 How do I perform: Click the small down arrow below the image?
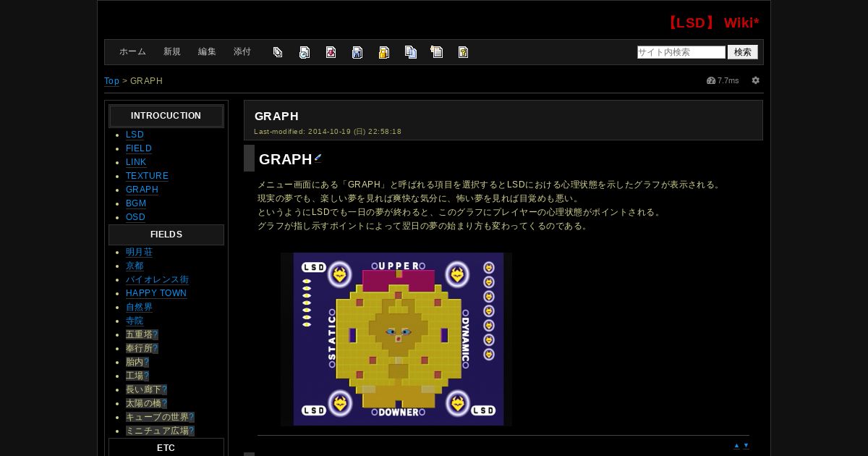(746, 446)
